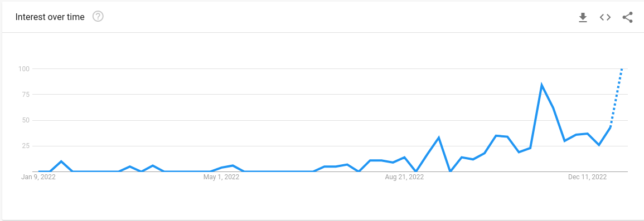The height and width of the screenshot is (221, 644).
Task: Share the Interest over time chart
Action: (x=628, y=17)
